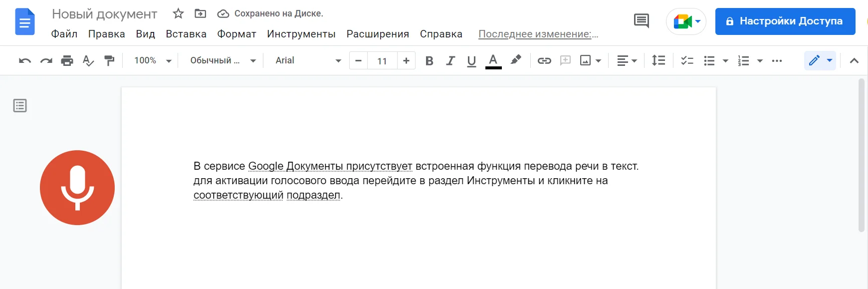Open the Справка menu
This screenshot has height=289, width=868.
441,34
